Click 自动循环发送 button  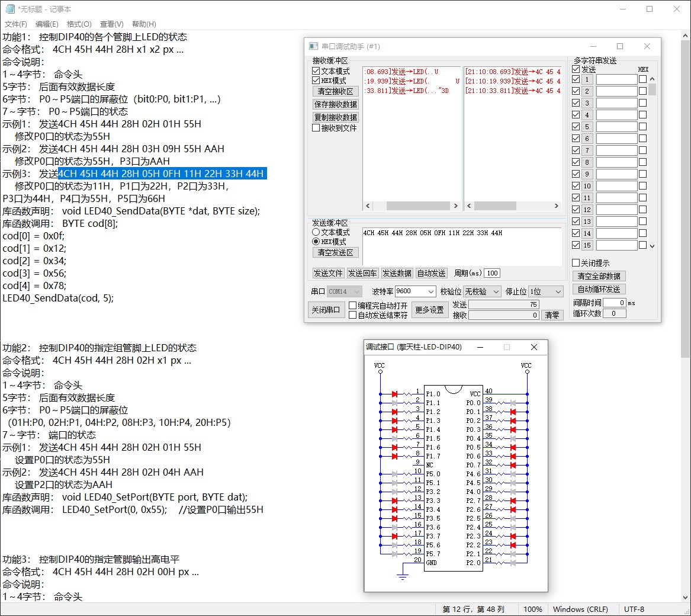(x=599, y=289)
